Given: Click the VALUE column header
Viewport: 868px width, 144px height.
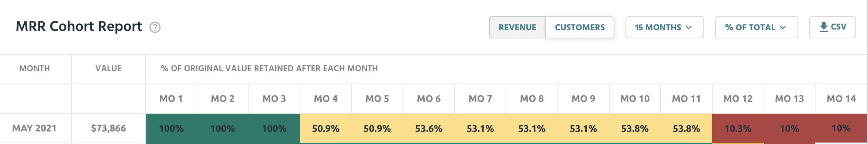Looking at the screenshot, I should coord(108,68).
